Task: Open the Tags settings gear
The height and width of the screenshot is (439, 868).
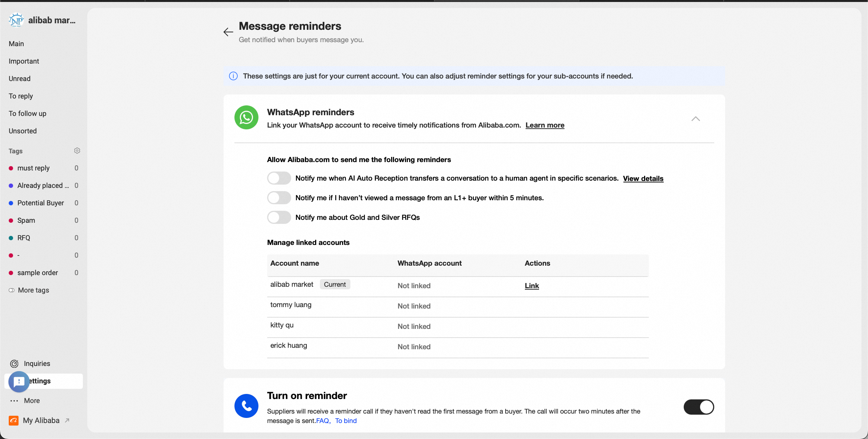Action: coord(77,150)
